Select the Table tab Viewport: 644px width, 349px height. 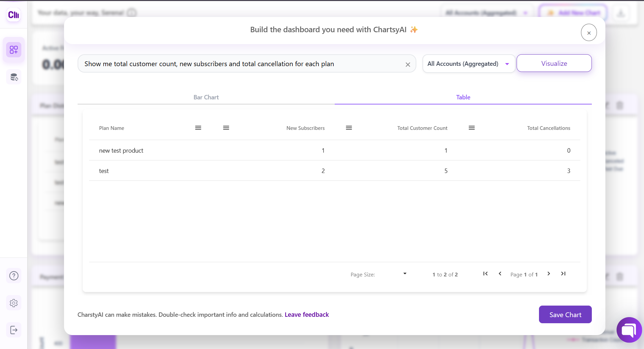click(463, 97)
